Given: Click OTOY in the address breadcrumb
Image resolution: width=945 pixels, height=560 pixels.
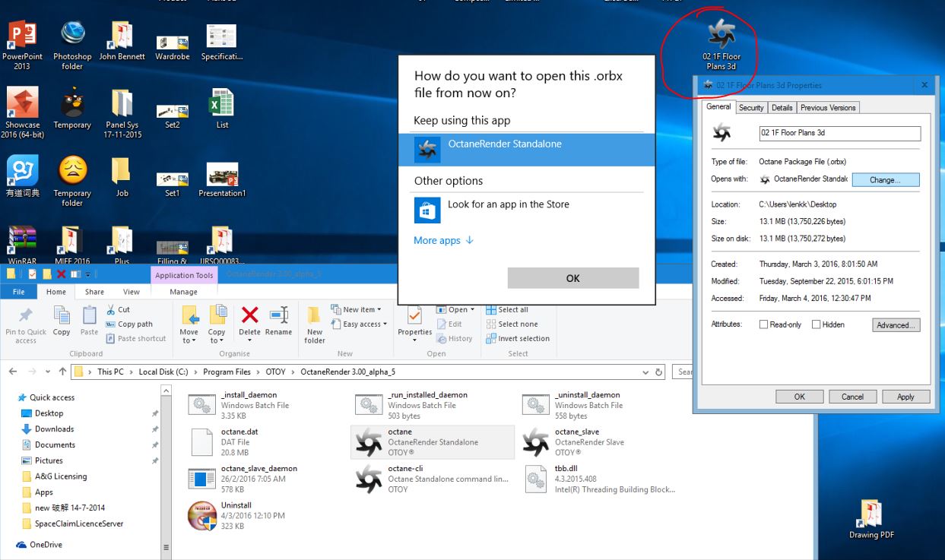Looking at the screenshot, I should pos(275,372).
